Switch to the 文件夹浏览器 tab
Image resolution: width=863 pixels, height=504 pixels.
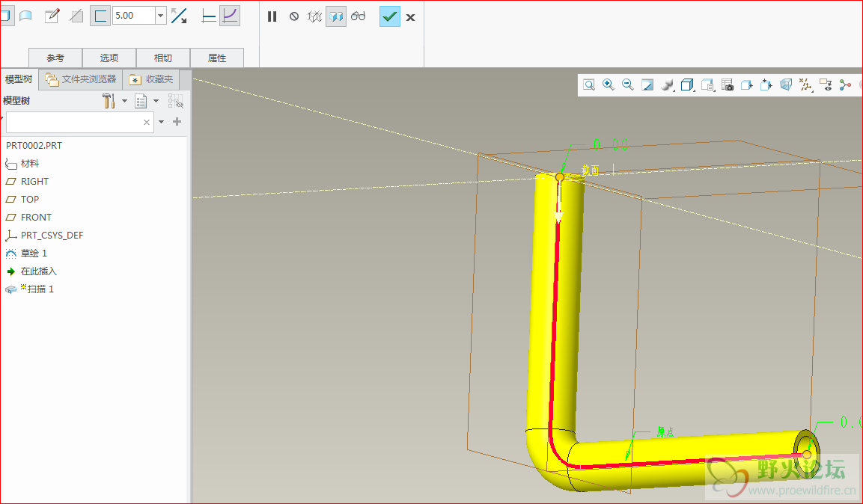click(x=81, y=79)
